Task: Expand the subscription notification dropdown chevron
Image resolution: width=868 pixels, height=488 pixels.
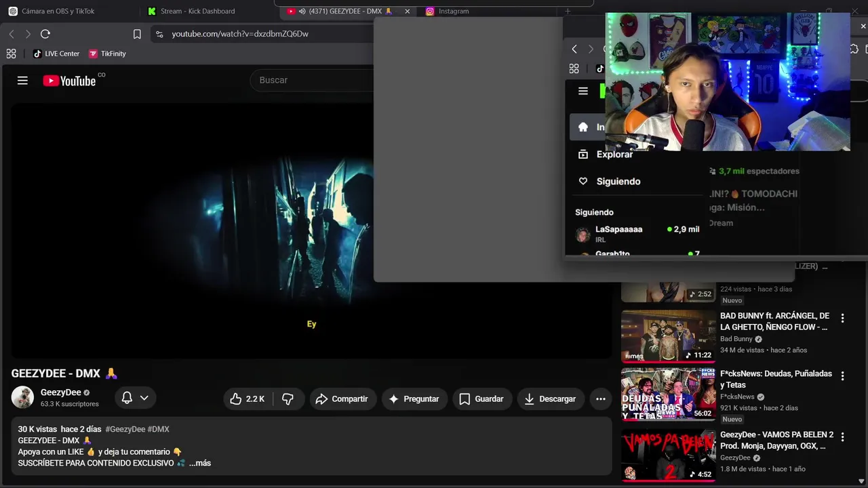Action: (144, 398)
